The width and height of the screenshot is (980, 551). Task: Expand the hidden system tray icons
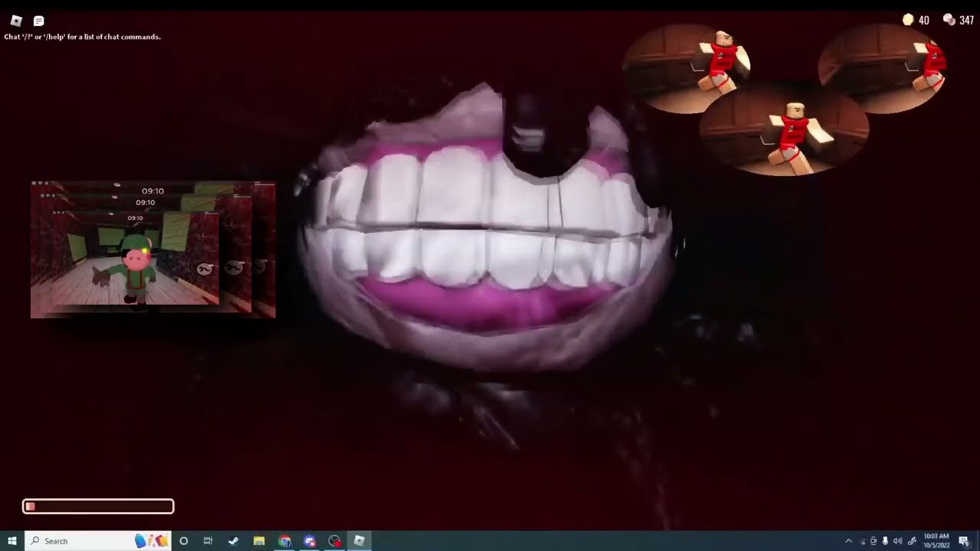coord(848,541)
